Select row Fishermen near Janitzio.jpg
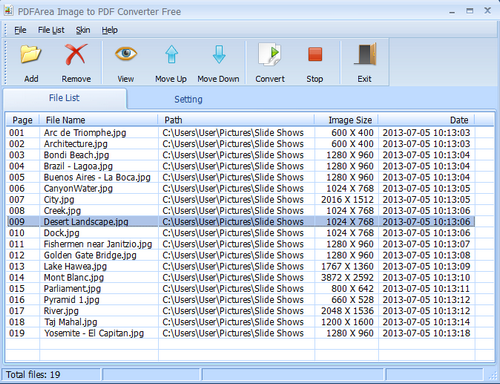 [x=241, y=244]
